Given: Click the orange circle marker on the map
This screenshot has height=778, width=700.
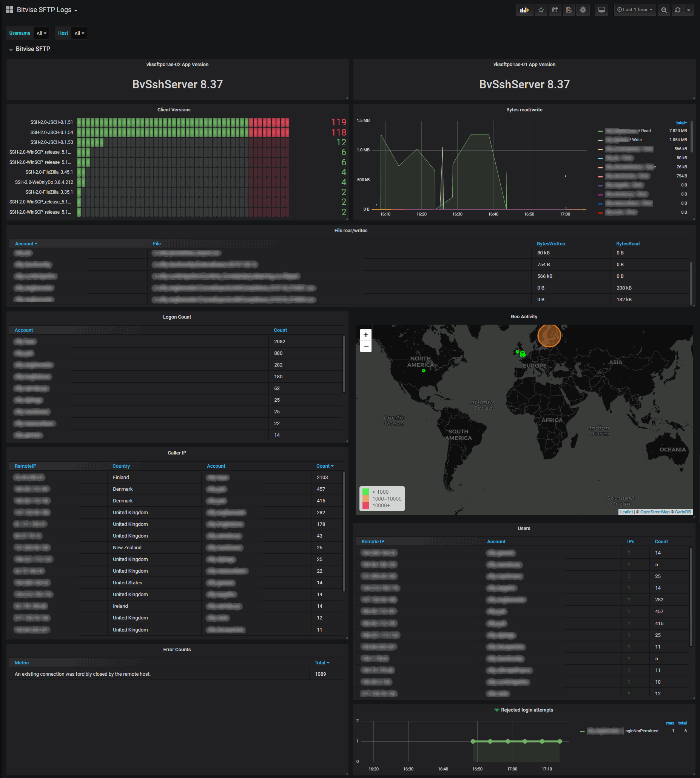Looking at the screenshot, I should point(549,335).
